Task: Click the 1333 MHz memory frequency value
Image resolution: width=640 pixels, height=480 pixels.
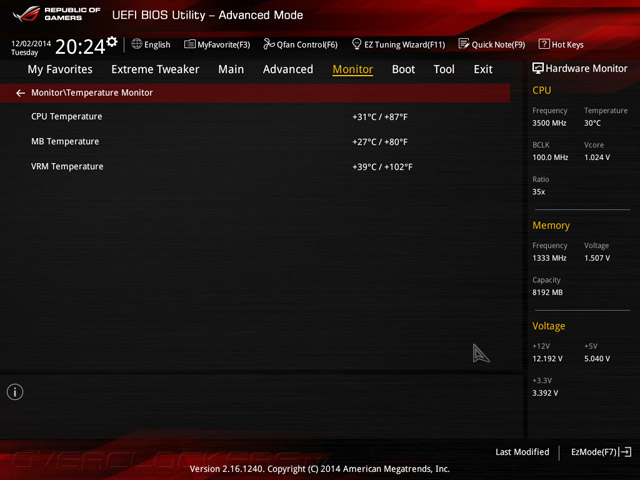Action: (549, 258)
